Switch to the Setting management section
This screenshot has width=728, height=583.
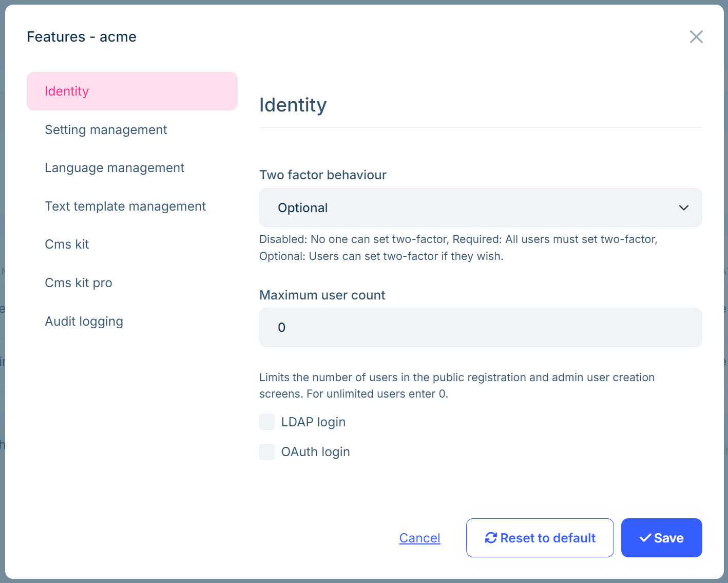tap(106, 129)
